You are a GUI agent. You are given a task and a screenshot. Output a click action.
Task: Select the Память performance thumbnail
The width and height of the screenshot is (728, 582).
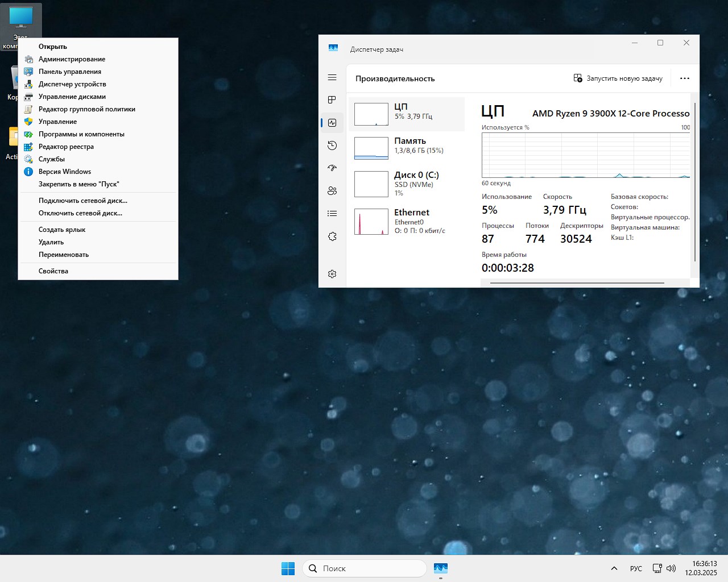(x=406, y=148)
